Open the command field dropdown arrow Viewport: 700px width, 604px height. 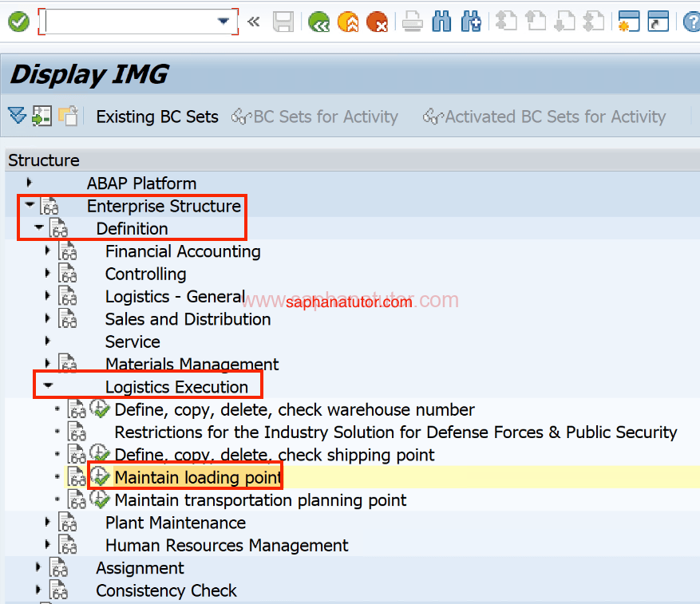[223, 21]
